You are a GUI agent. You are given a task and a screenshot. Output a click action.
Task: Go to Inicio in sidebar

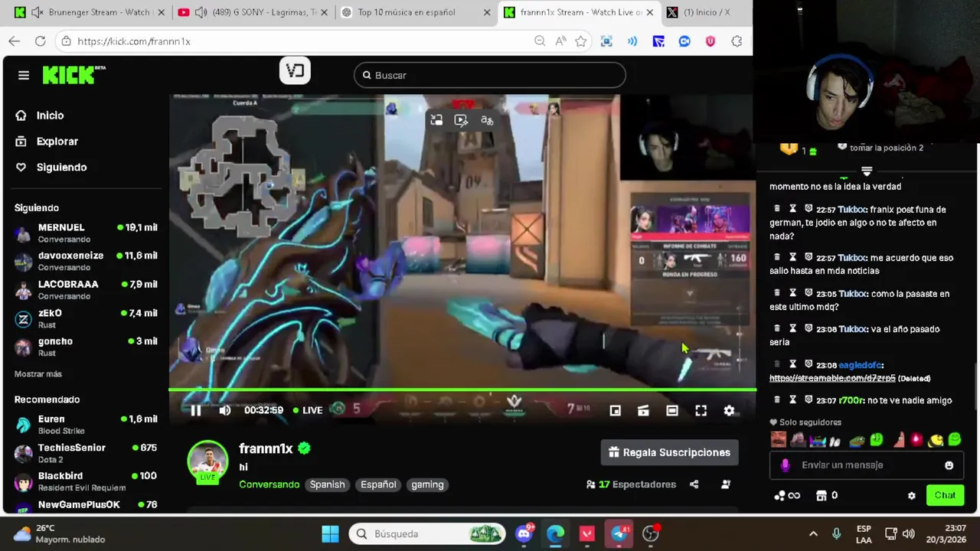[51, 116]
